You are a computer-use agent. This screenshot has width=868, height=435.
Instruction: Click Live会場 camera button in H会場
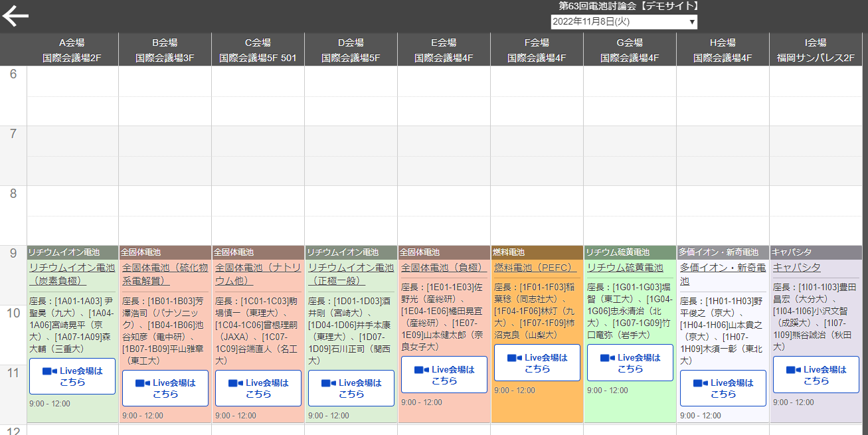[x=723, y=388]
